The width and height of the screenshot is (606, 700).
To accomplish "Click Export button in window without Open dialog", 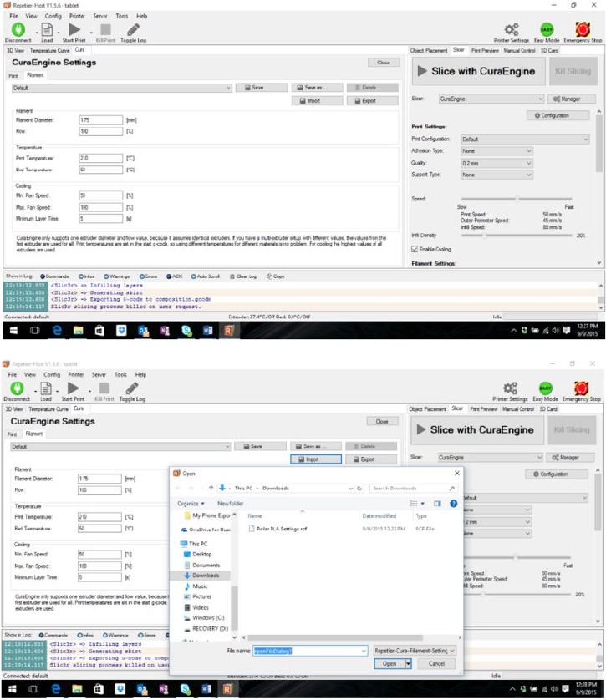I will pos(373,101).
